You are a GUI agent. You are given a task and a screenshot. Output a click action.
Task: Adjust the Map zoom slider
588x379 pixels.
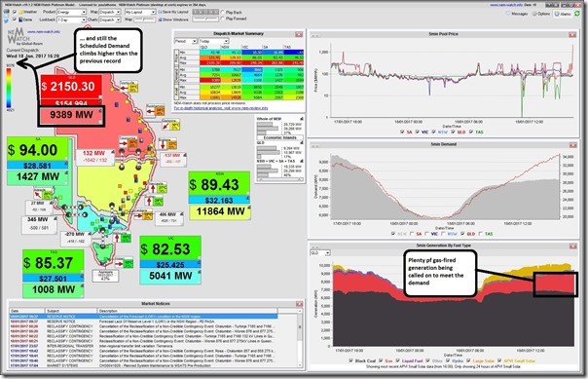coord(144,19)
